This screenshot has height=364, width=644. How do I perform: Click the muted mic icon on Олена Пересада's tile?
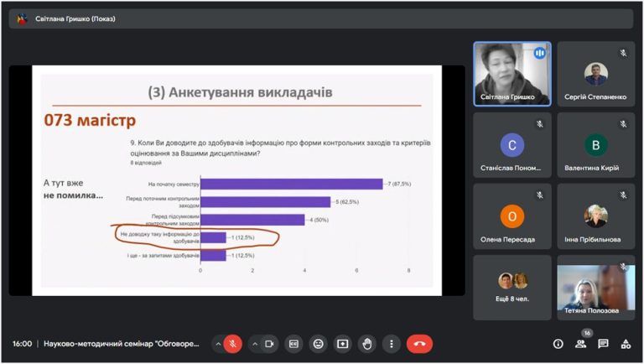539,195
